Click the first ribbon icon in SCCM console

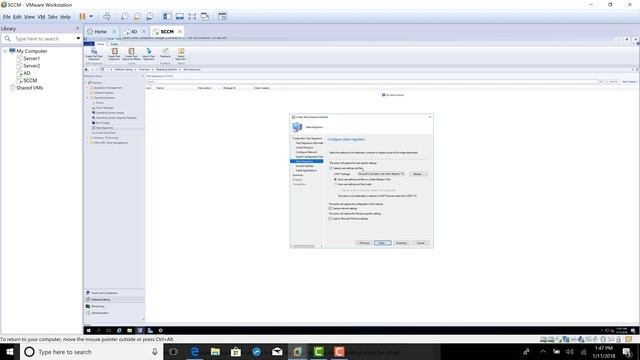pos(94,54)
